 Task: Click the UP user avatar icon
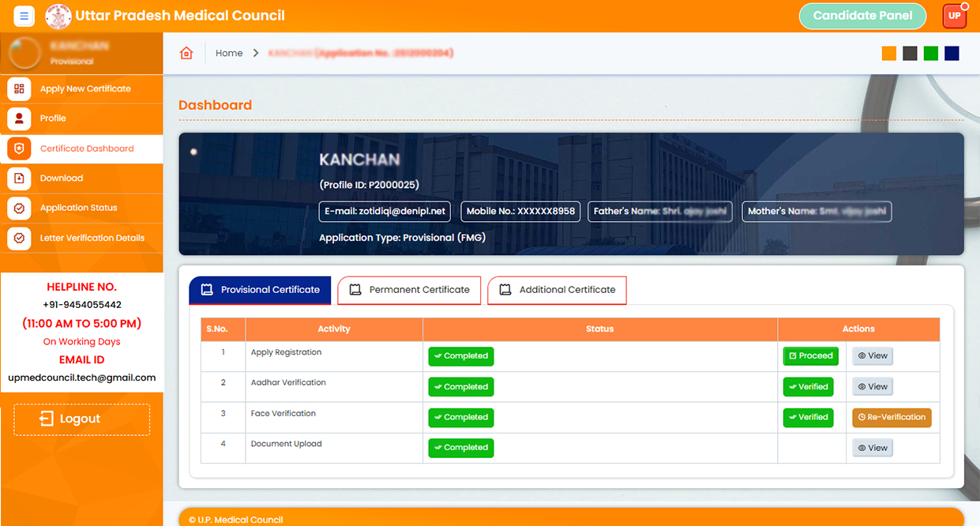click(954, 16)
